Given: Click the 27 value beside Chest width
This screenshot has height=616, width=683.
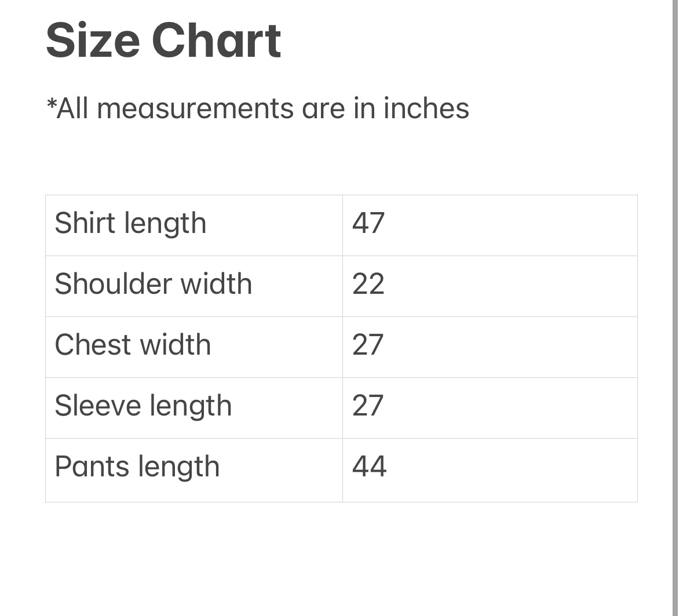Looking at the screenshot, I should (368, 345).
